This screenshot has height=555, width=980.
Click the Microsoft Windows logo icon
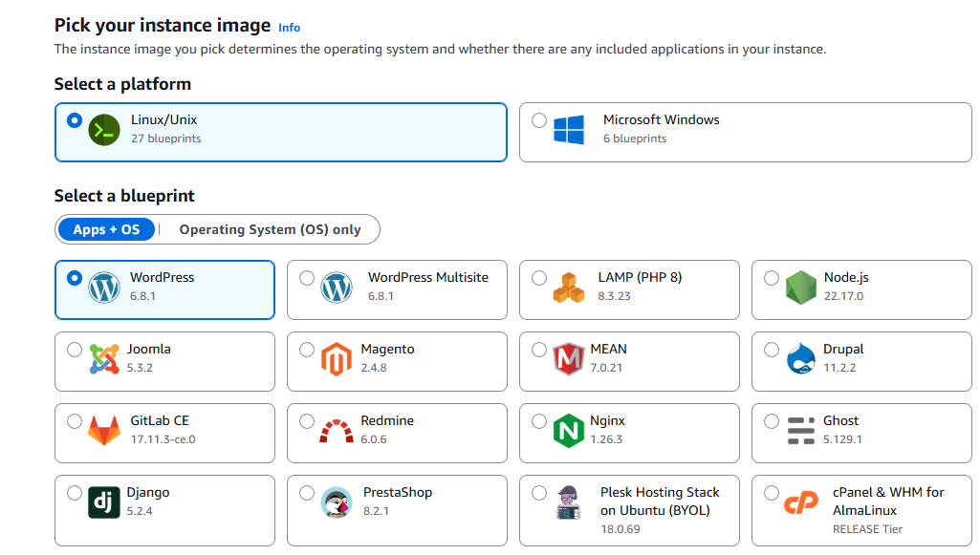point(569,130)
